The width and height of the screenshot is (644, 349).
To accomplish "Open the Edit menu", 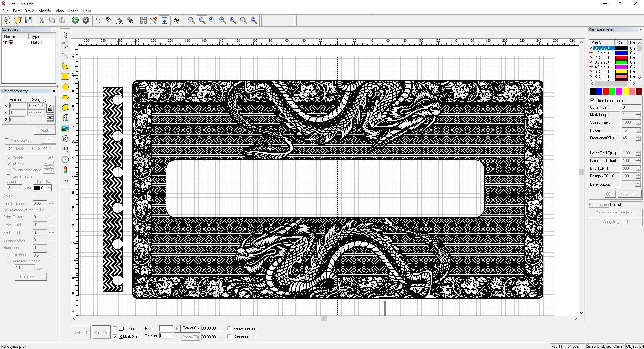I will point(16,11).
